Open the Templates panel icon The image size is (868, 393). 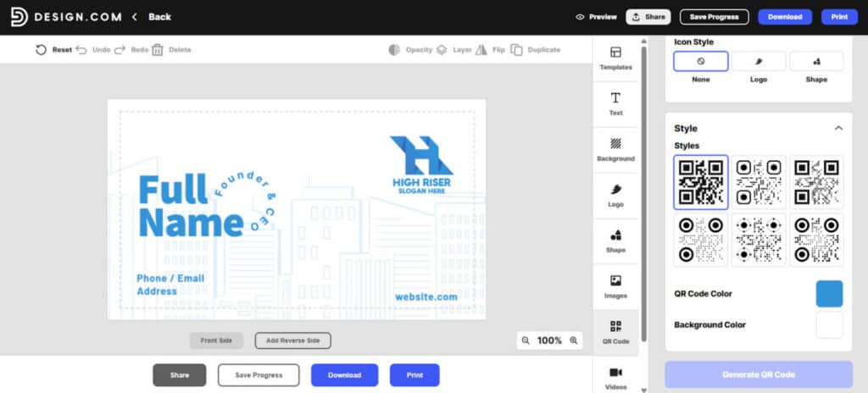615,53
